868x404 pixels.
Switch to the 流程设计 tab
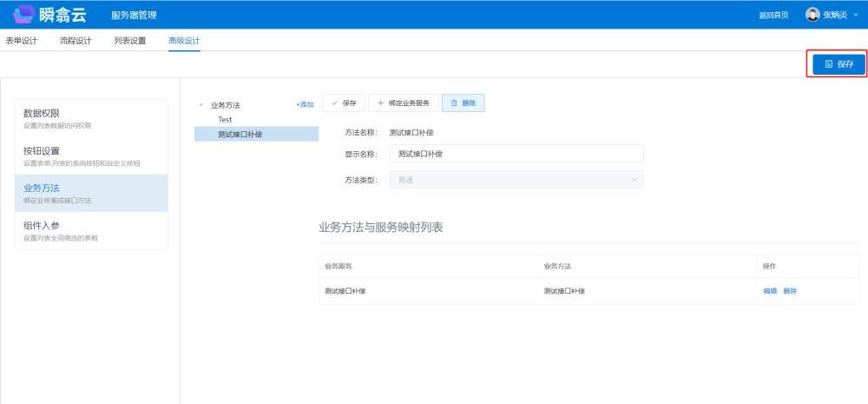[x=76, y=41]
